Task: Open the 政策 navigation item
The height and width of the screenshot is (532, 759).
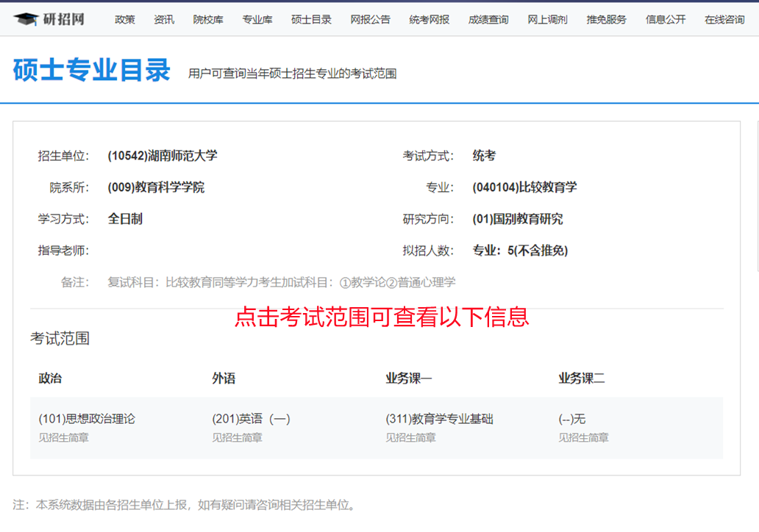Action: click(x=125, y=20)
